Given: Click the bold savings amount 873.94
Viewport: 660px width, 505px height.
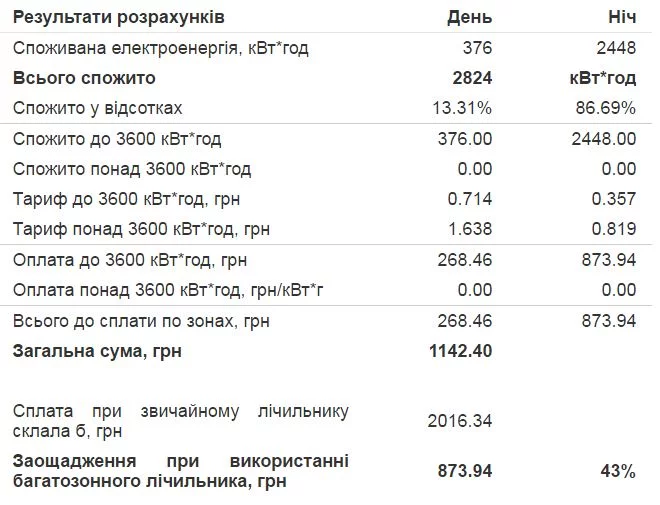Looking at the screenshot, I should point(465,471).
